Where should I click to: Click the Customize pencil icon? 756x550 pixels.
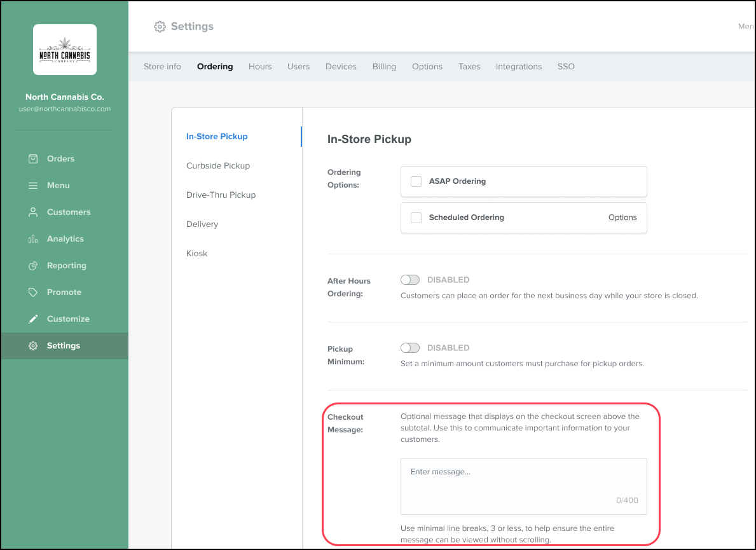tap(33, 319)
